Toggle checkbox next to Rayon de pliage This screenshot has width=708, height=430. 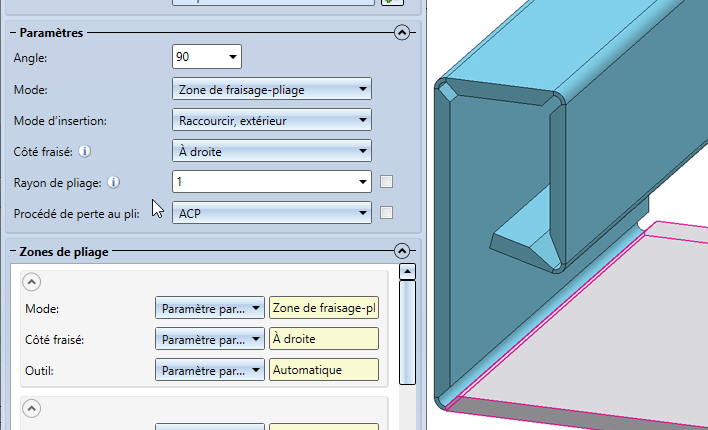[x=387, y=182]
